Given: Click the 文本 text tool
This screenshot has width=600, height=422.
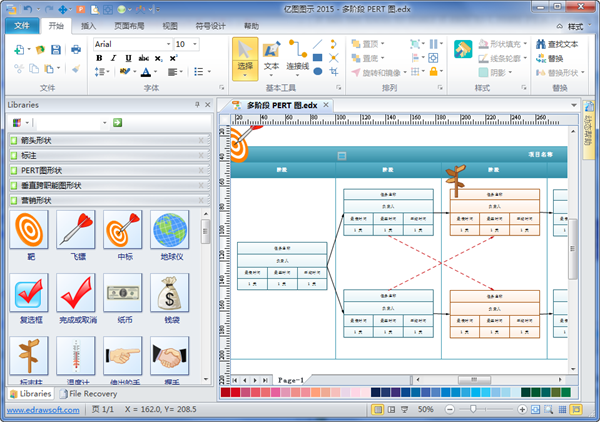Looking at the screenshot, I should click(271, 57).
